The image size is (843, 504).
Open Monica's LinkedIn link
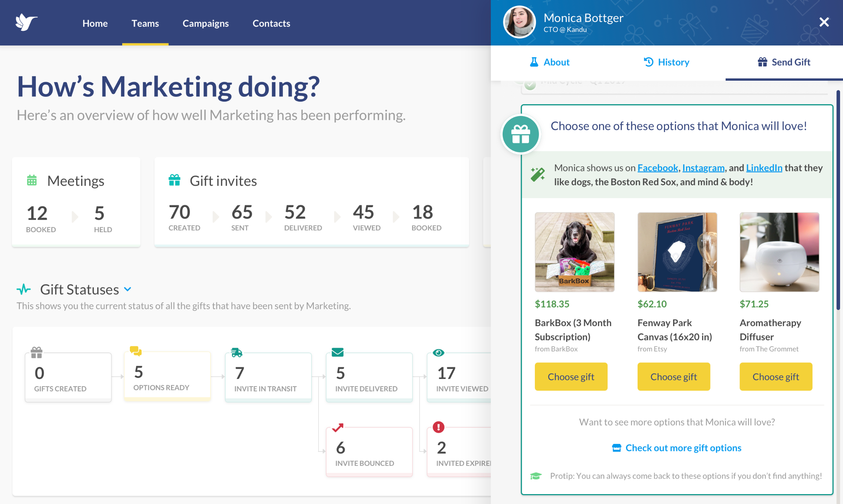(764, 168)
